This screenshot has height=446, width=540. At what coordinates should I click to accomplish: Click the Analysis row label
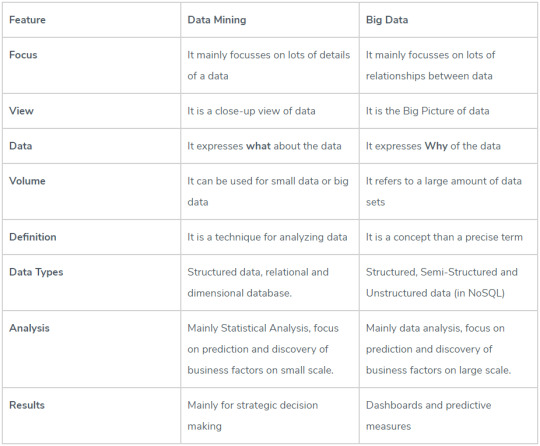point(29,328)
